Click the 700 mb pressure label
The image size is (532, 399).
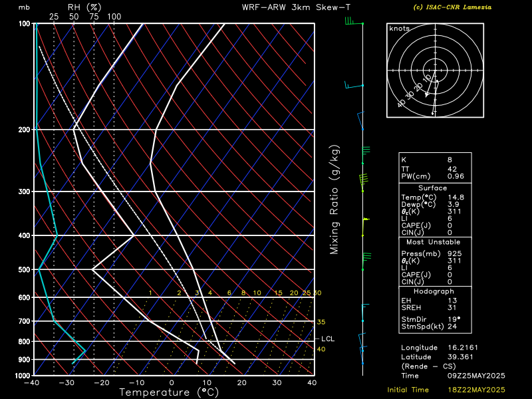24,321
